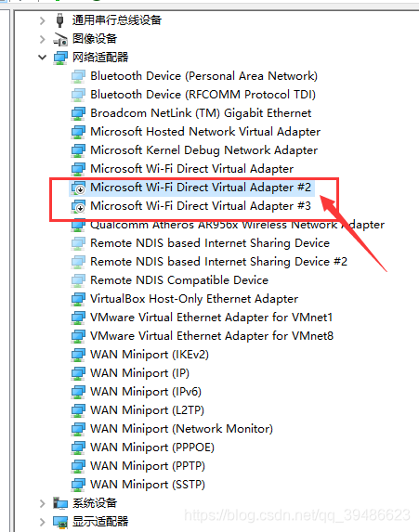Expand the 图像设备 category
The width and height of the screenshot is (419, 532).
pos(43,39)
